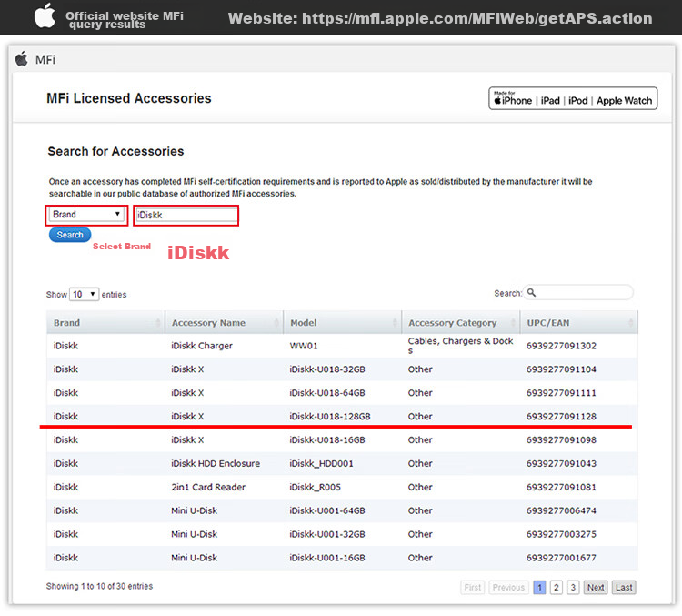This screenshot has width=682, height=616.
Task: Sort table by Accessory Category column
Action: pyautogui.click(x=461, y=323)
